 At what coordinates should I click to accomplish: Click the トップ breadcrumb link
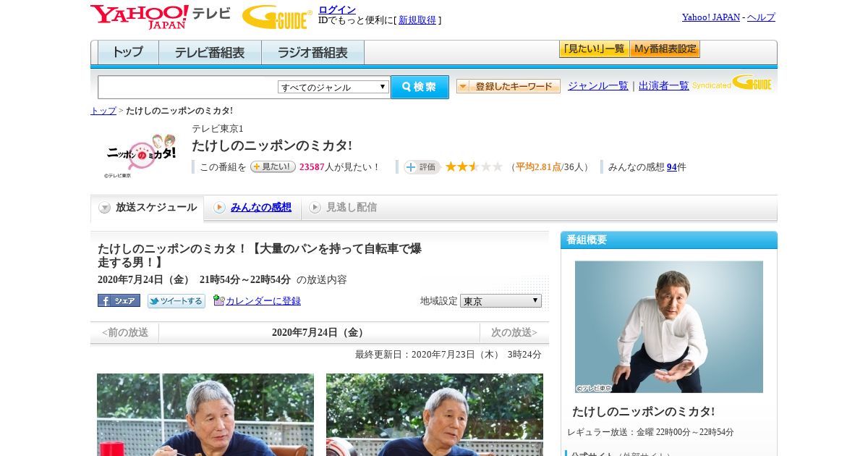pos(103,111)
